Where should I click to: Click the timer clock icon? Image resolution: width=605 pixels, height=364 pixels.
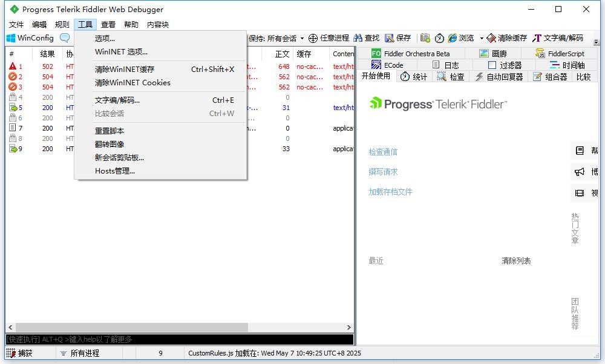[x=439, y=37]
